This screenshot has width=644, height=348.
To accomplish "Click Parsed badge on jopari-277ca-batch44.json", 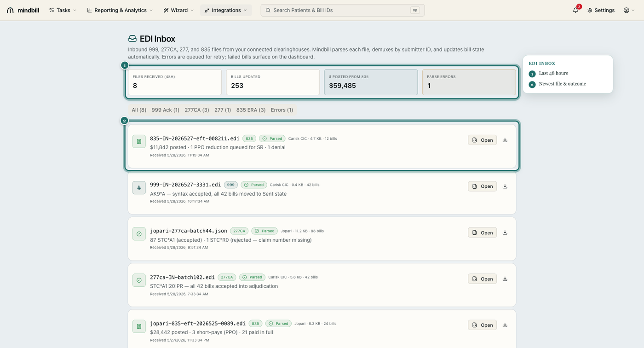I will click(264, 231).
